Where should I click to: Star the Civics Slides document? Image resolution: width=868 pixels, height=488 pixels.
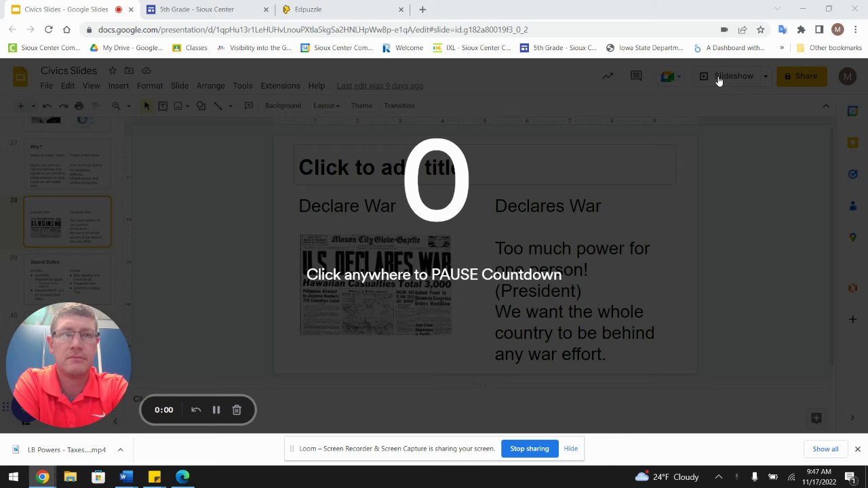coord(113,70)
